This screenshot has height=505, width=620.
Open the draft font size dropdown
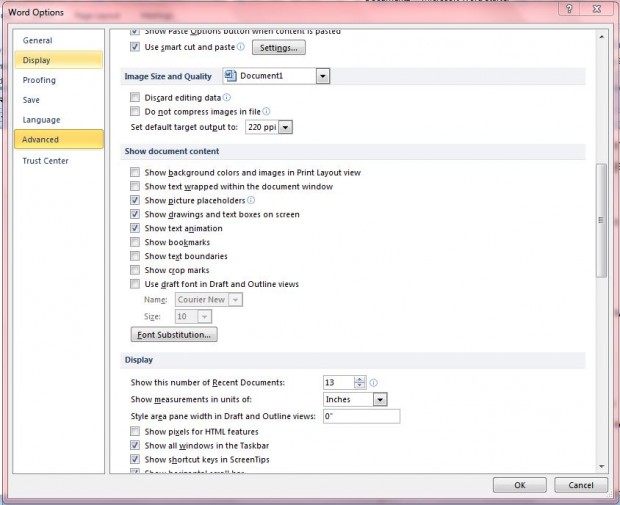tap(204, 316)
